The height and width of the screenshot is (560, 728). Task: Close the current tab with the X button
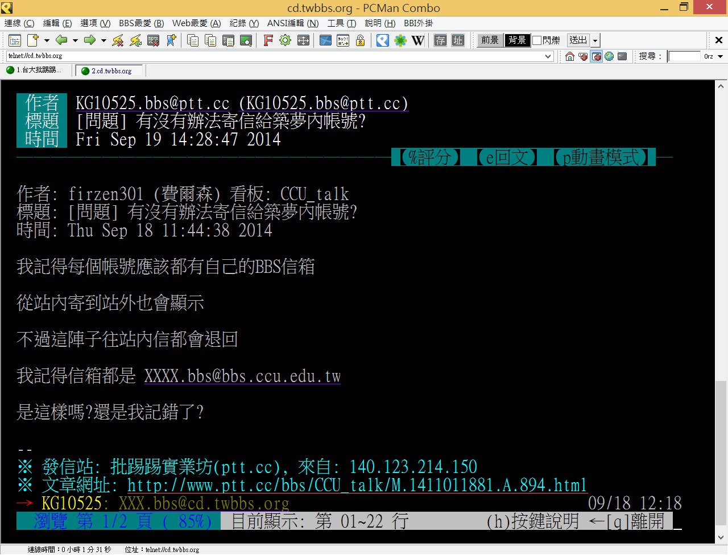pos(719,40)
